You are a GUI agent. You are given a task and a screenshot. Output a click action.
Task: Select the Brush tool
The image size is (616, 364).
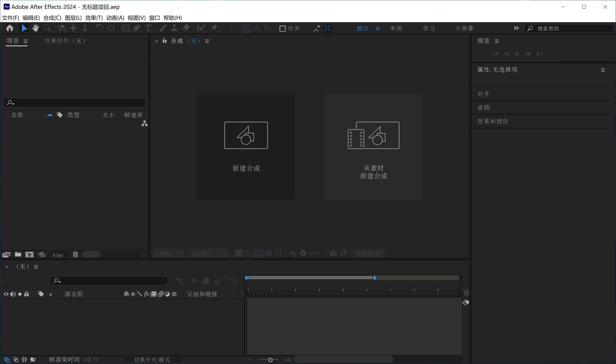click(163, 28)
